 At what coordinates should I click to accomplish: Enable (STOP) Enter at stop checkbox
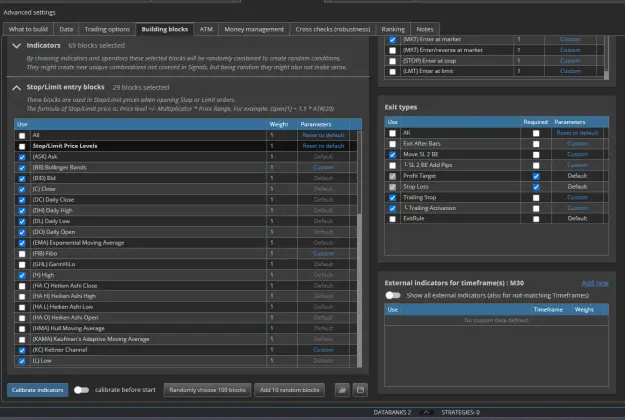point(393,61)
